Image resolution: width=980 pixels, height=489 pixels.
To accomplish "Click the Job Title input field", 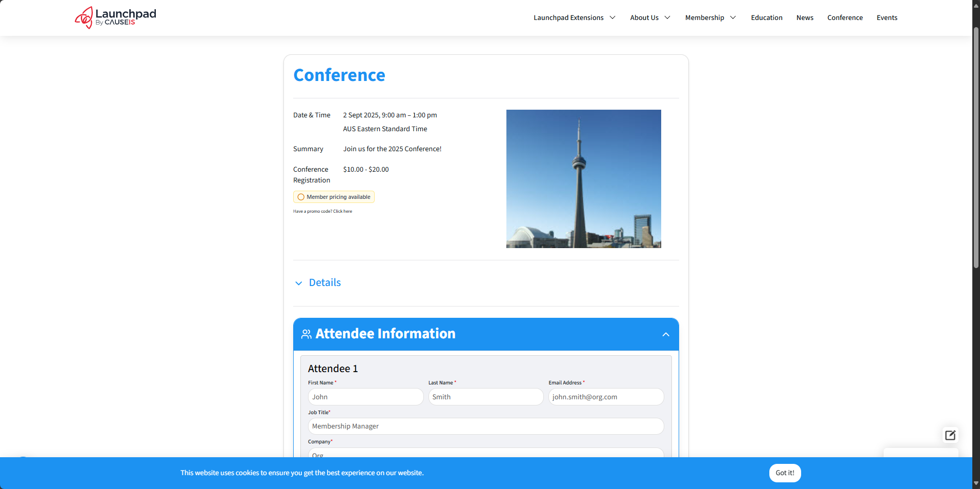I will point(486,426).
